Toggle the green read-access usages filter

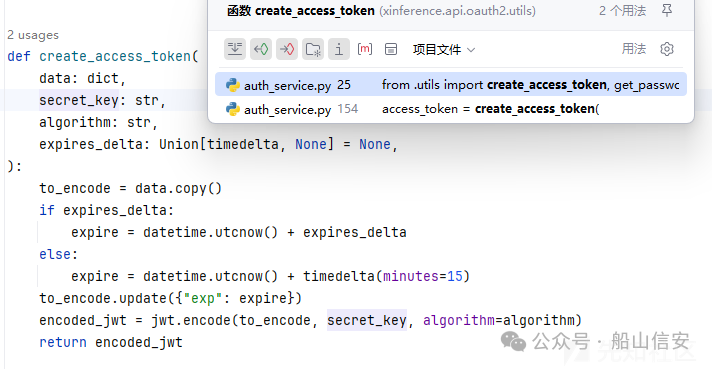[261, 49]
